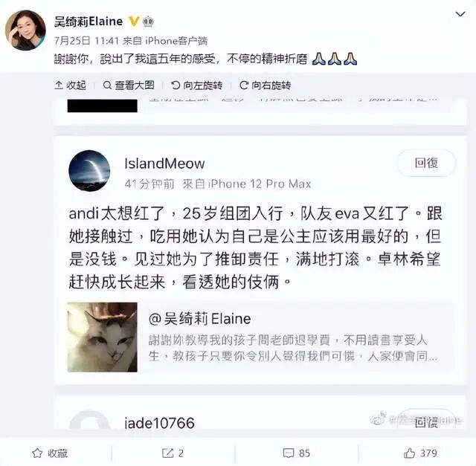
Task: Rotate image right with 向右旋转
Action: [265, 85]
